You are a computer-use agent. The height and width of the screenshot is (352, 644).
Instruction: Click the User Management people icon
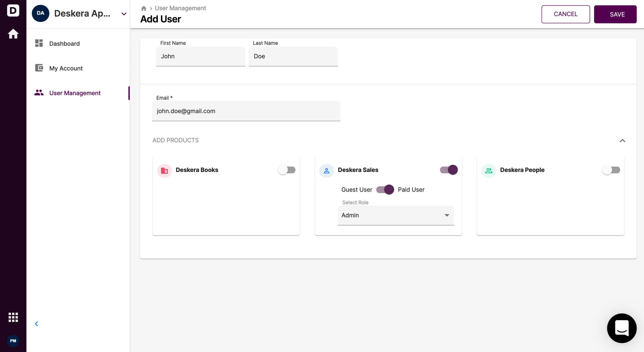[39, 93]
